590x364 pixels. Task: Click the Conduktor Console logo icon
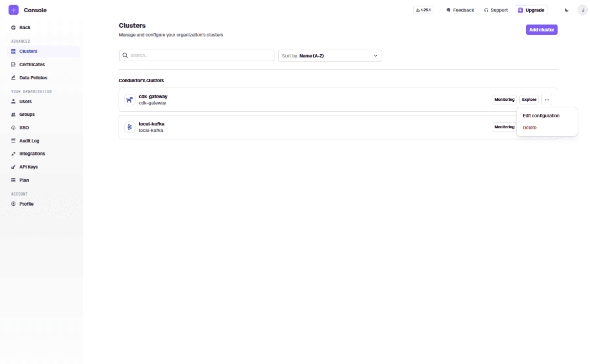point(14,10)
